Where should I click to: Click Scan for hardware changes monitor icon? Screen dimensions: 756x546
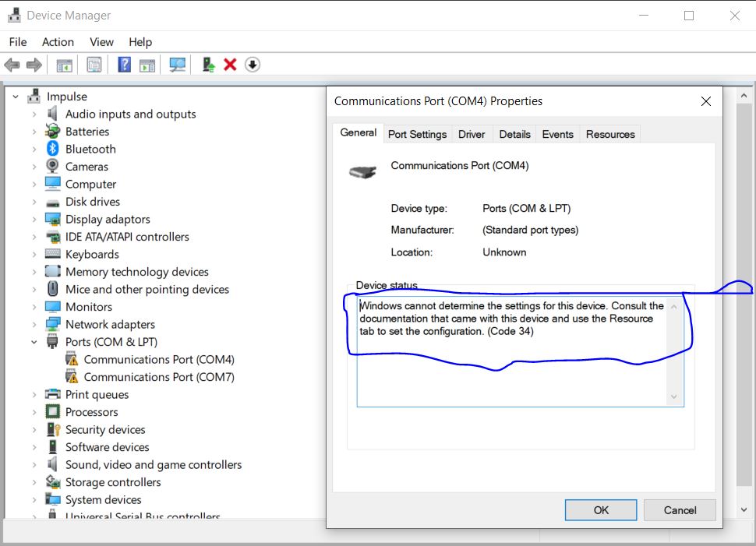pos(177,65)
